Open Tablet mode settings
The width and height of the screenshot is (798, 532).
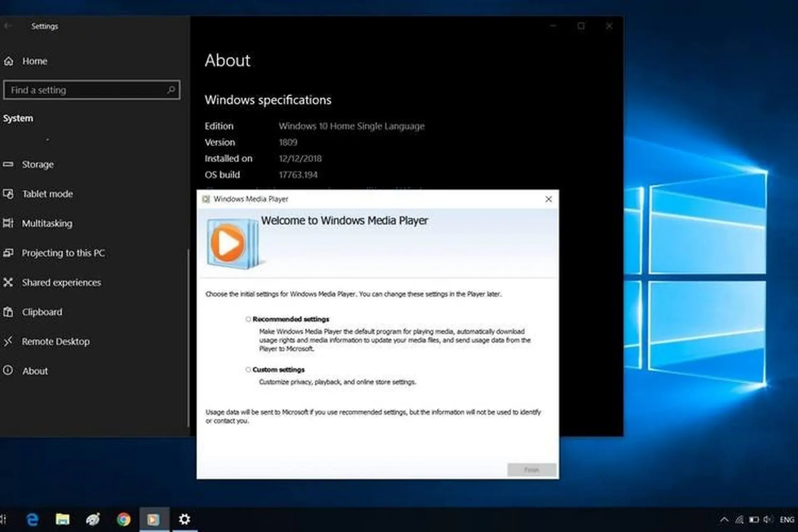coord(47,194)
